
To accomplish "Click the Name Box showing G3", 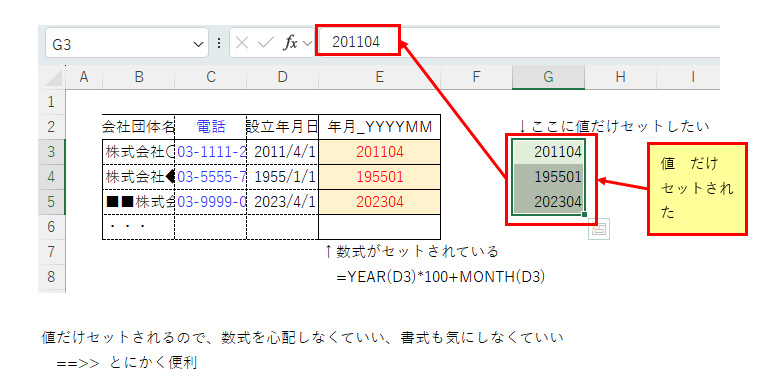I will point(127,43).
